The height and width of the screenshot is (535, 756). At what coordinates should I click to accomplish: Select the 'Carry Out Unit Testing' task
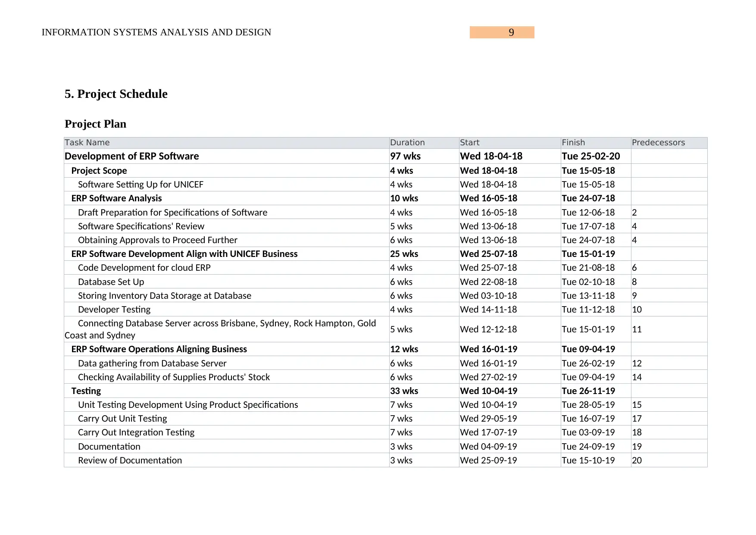click(x=122, y=419)
